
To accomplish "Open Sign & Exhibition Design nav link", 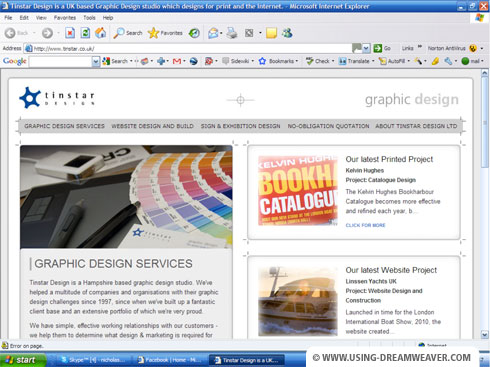I will (240, 126).
